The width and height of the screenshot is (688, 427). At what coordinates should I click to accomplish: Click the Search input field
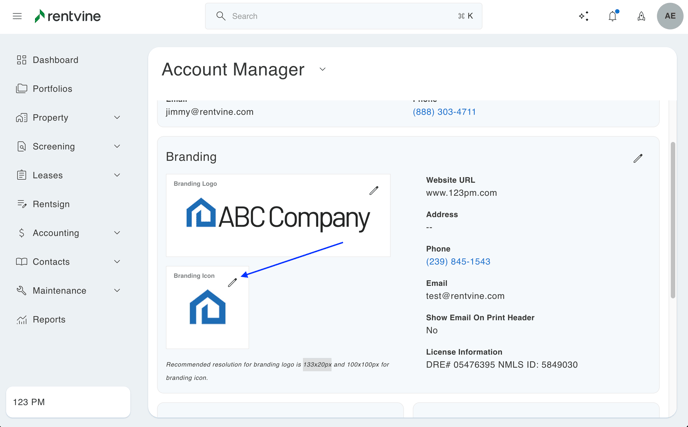(x=340, y=16)
